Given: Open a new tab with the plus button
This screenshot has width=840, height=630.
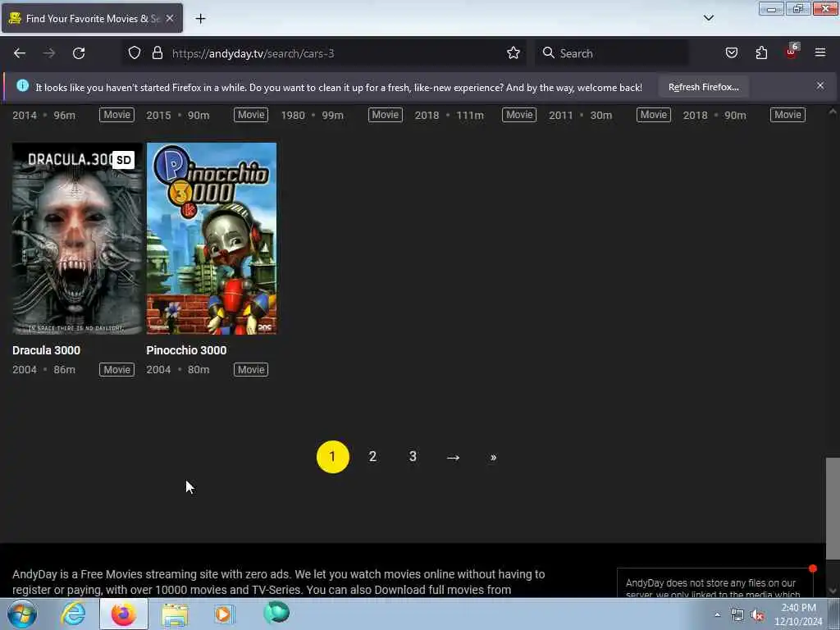Looking at the screenshot, I should 200,19.
